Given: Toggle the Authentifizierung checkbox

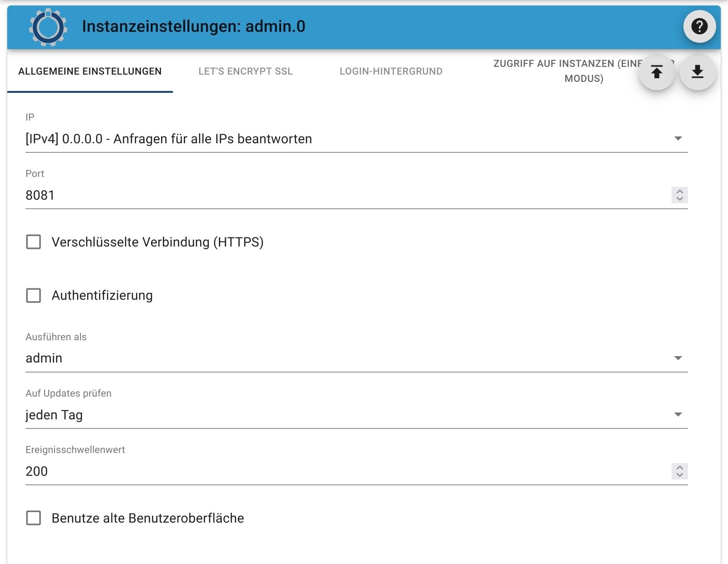Looking at the screenshot, I should click(34, 296).
